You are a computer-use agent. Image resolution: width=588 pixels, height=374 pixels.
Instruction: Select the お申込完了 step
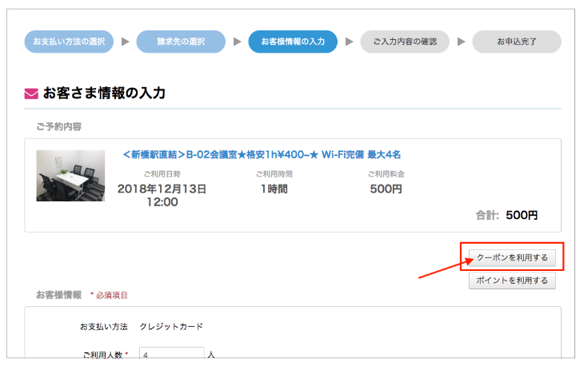point(517,42)
